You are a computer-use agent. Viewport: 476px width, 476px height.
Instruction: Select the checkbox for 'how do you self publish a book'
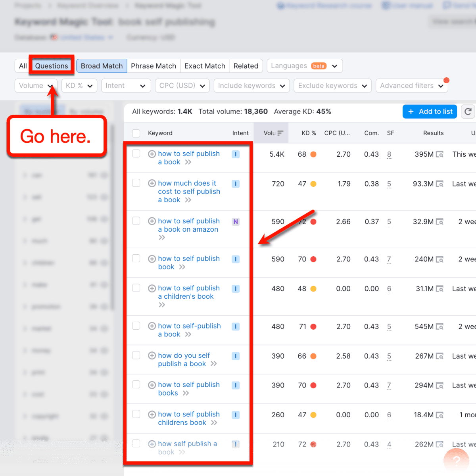point(136,355)
